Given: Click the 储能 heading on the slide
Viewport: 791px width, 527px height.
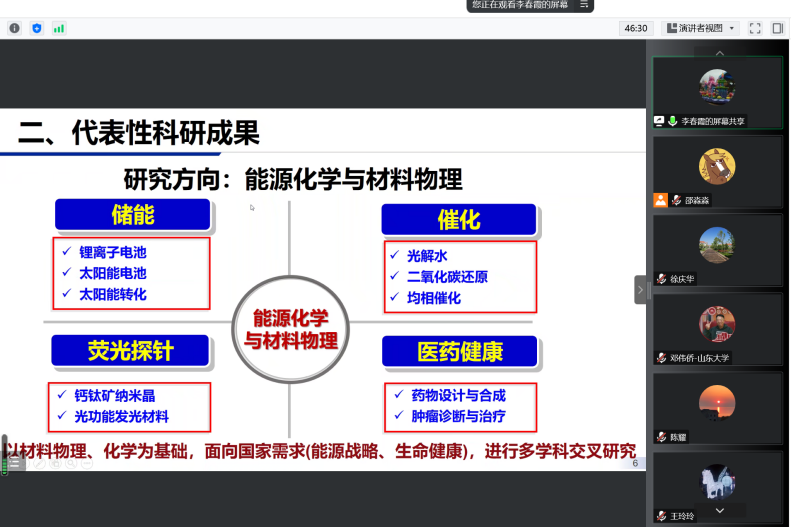Looking at the screenshot, I should point(132,215).
